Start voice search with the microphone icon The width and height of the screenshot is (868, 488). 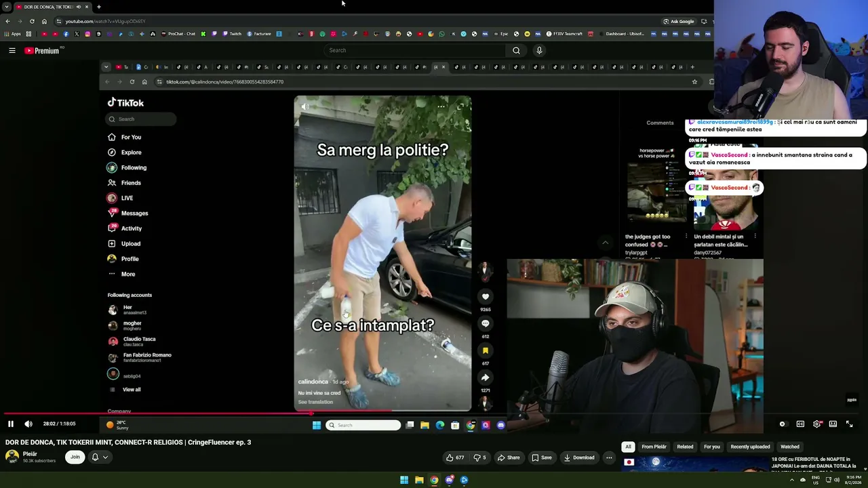[539, 50]
